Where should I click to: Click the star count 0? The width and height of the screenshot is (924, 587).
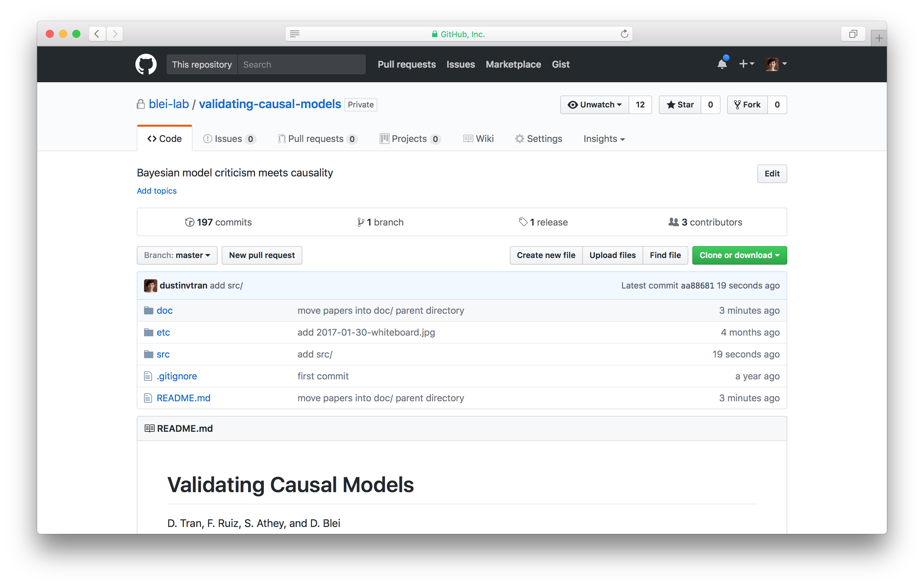click(x=710, y=105)
